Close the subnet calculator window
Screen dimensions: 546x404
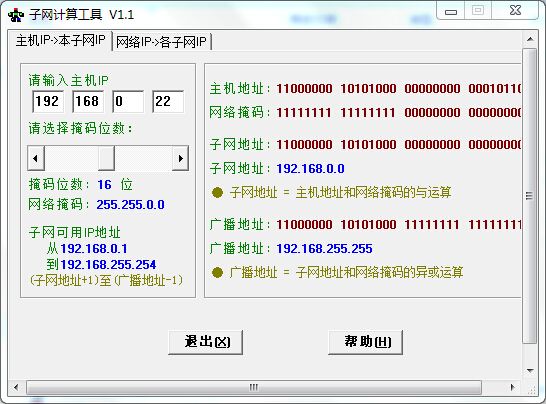pos(515,10)
